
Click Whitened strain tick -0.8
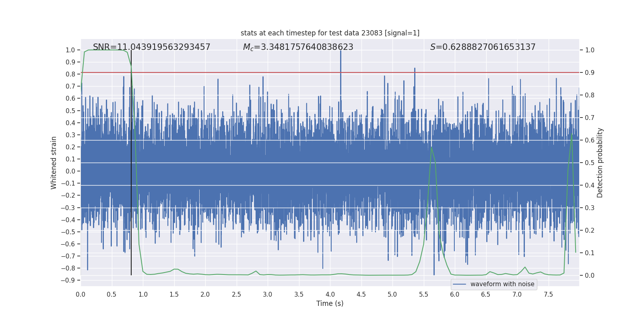coord(68,268)
